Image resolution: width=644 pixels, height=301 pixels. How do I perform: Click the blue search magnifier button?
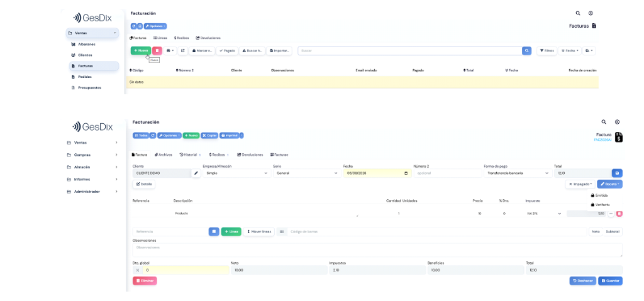point(526,50)
